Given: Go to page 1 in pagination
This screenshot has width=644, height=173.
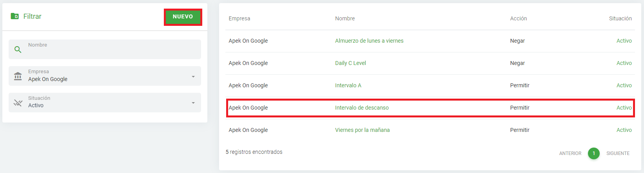Looking at the screenshot, I should [x=593, y=153].
